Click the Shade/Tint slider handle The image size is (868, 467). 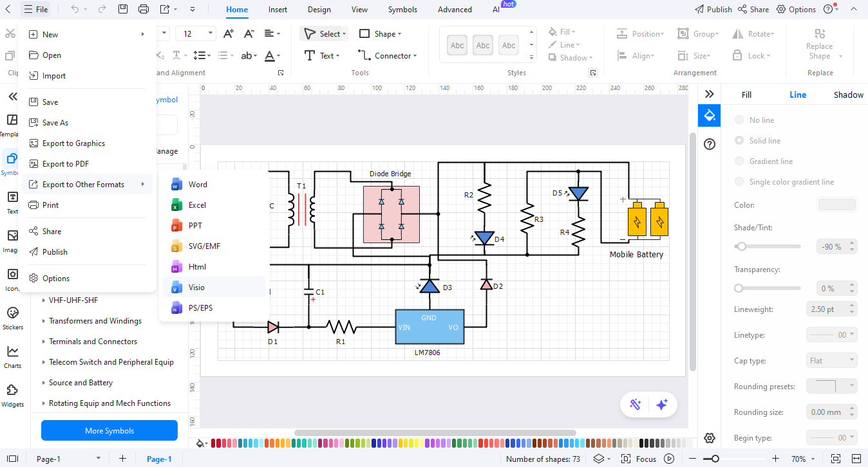coord(742,246)
